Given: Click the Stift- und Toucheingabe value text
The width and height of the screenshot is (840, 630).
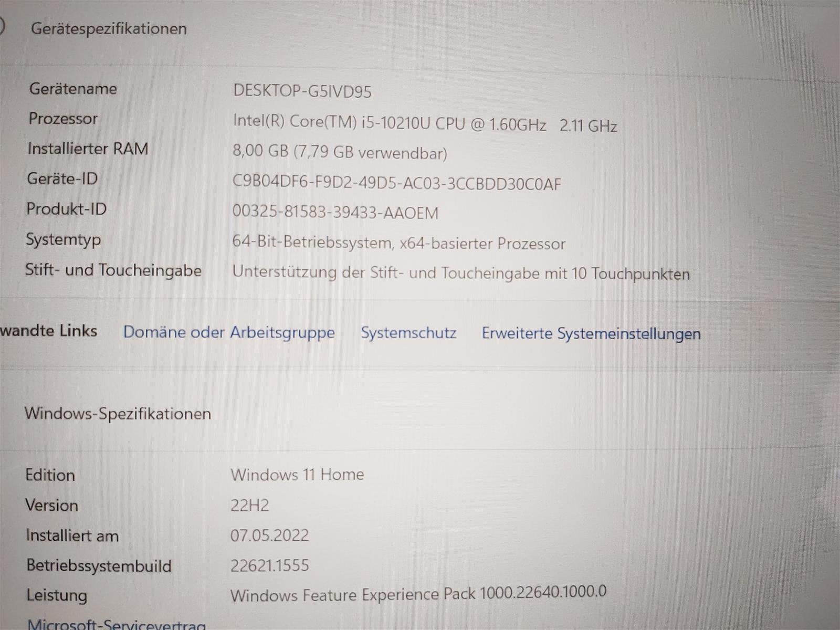Looking at the screenshot, I should pos(460,273).
